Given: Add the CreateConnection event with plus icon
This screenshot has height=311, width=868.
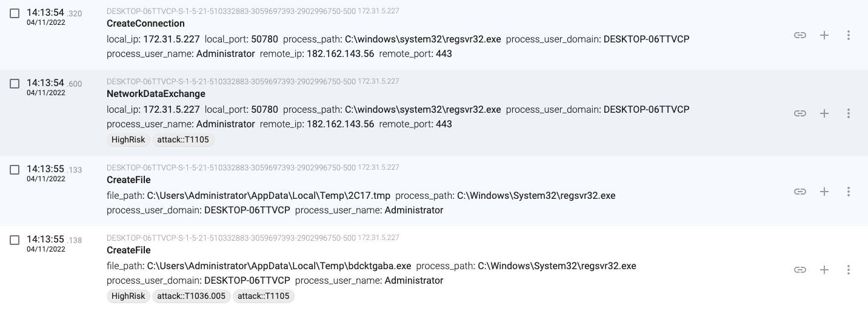Looking at the screenshot, I should pyautogui.click(x=824, y=35).
